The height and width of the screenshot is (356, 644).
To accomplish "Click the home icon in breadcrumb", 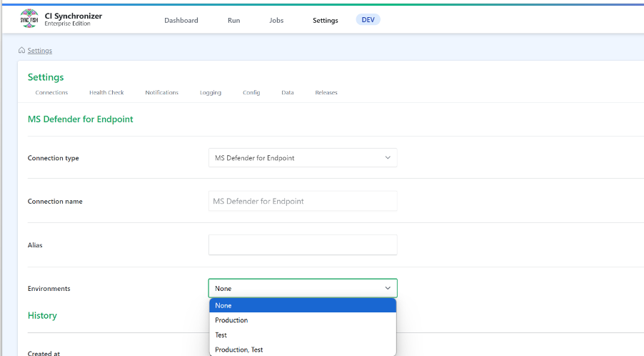I will [21, 50].
